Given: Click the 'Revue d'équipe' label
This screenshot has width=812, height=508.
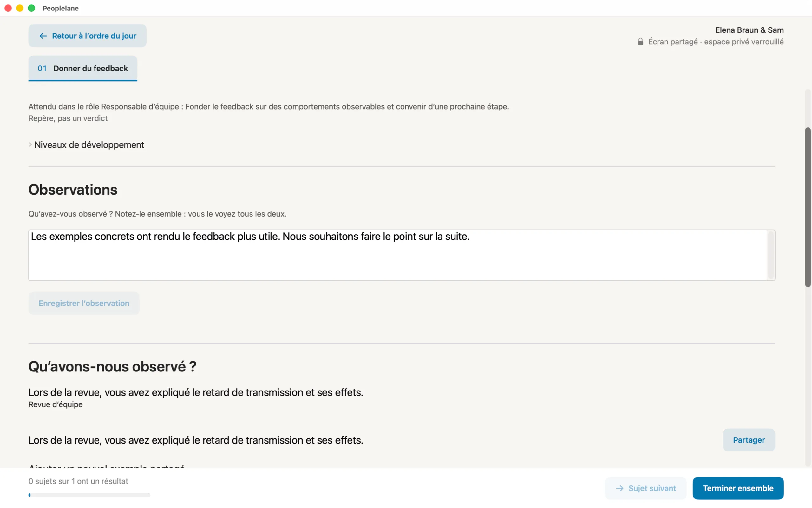Looking at the screenshot, I should (56, 404).
